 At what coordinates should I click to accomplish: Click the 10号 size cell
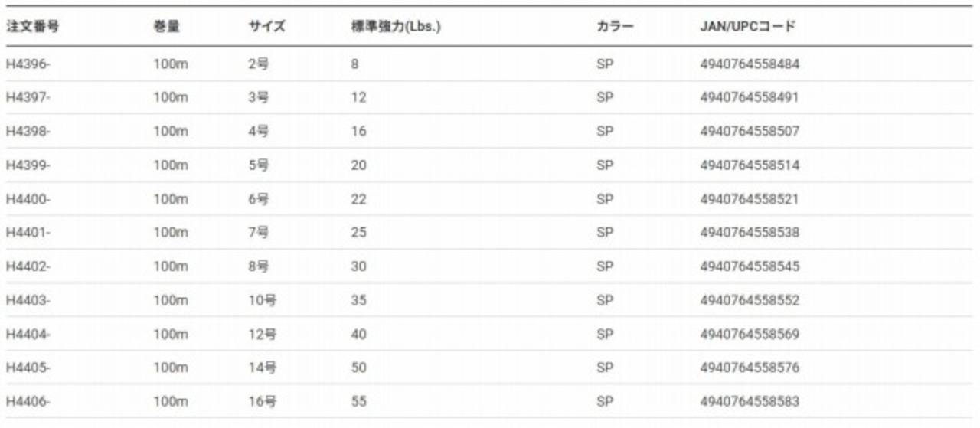262,300
